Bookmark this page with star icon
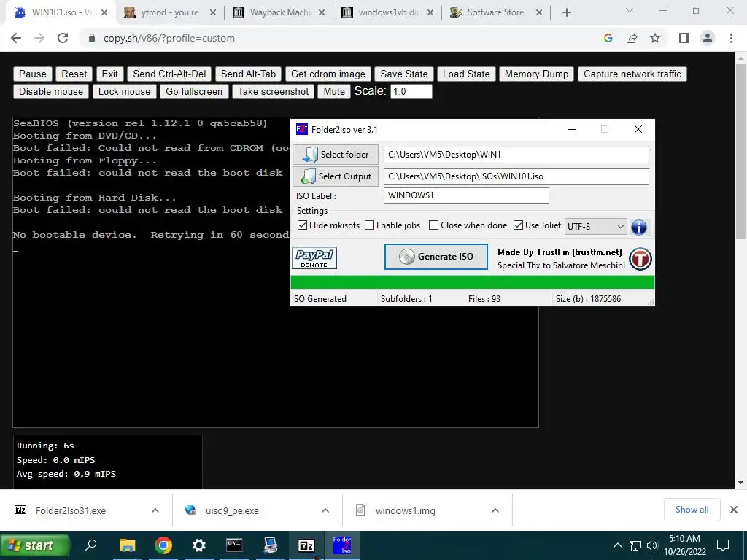Screen dimensions: 747x560 click(655, 38)
